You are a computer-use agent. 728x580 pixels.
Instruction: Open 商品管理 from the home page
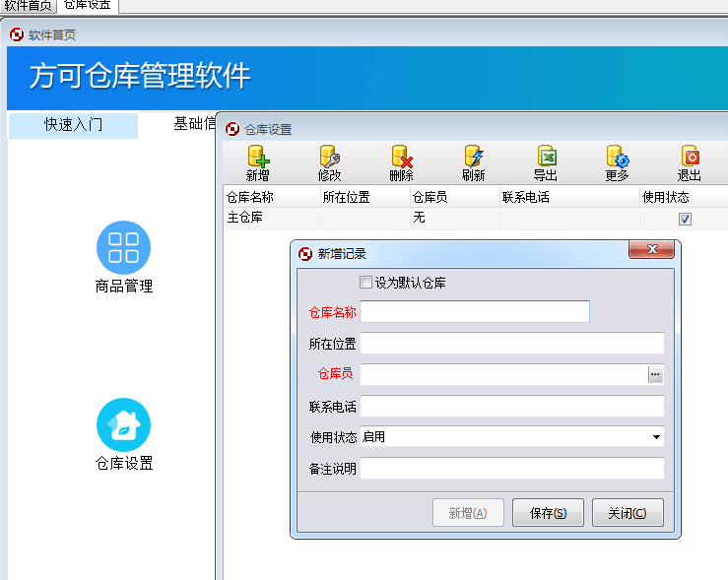coord(123,257)
